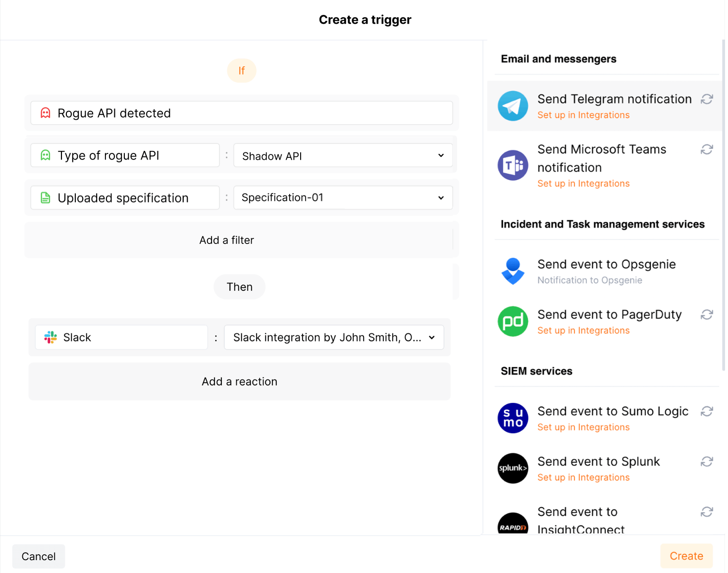Click the Telegram icon for notifications

[513, 105]
